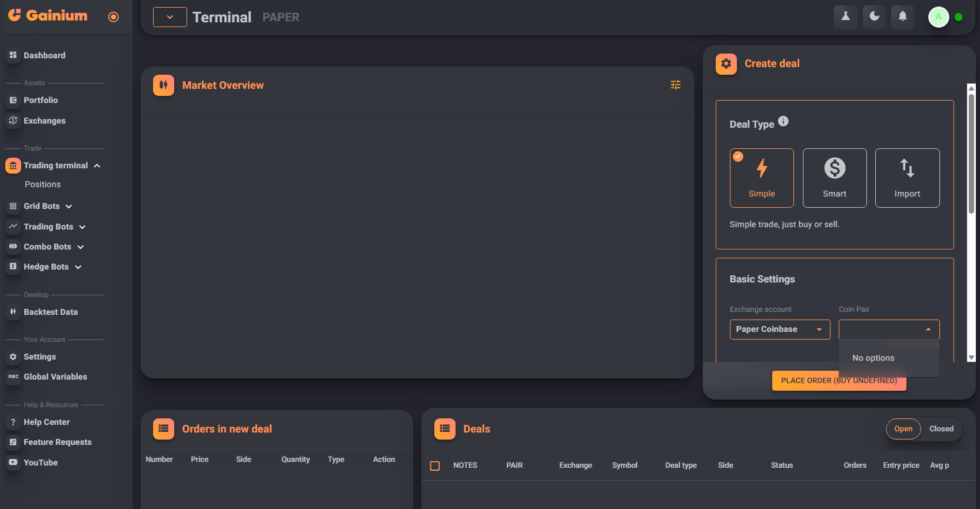Click the Market Overview settings sliders icon
This screenshot has width=980, height=509.
[675, 85]
